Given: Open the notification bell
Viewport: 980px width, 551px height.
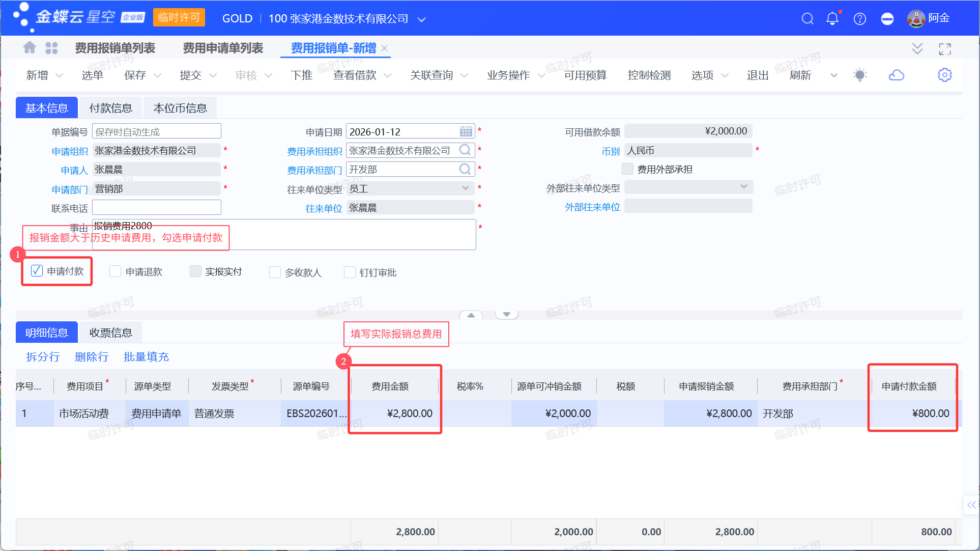Looking at the screenshot, I should 832,19.
